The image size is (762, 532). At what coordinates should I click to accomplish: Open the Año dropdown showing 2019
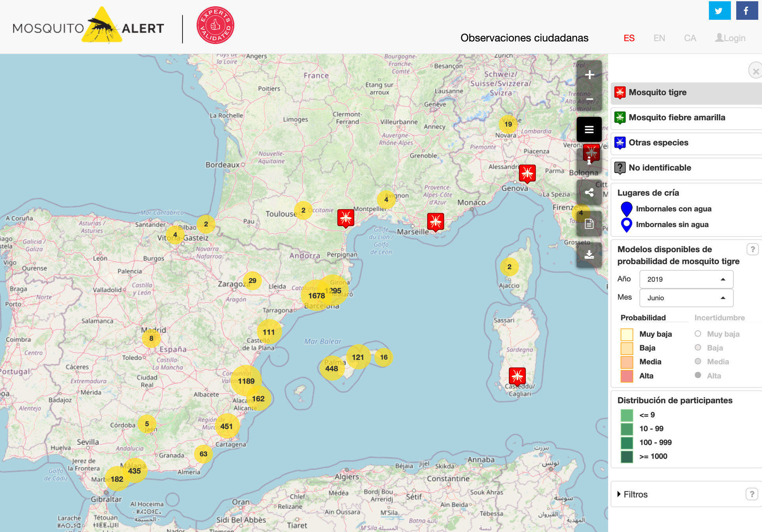686,279
